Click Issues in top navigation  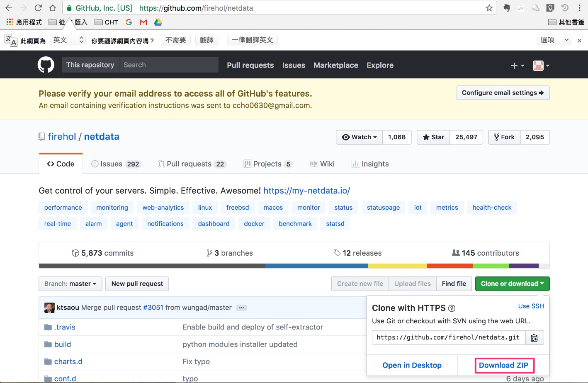click(x=294, y=65)
